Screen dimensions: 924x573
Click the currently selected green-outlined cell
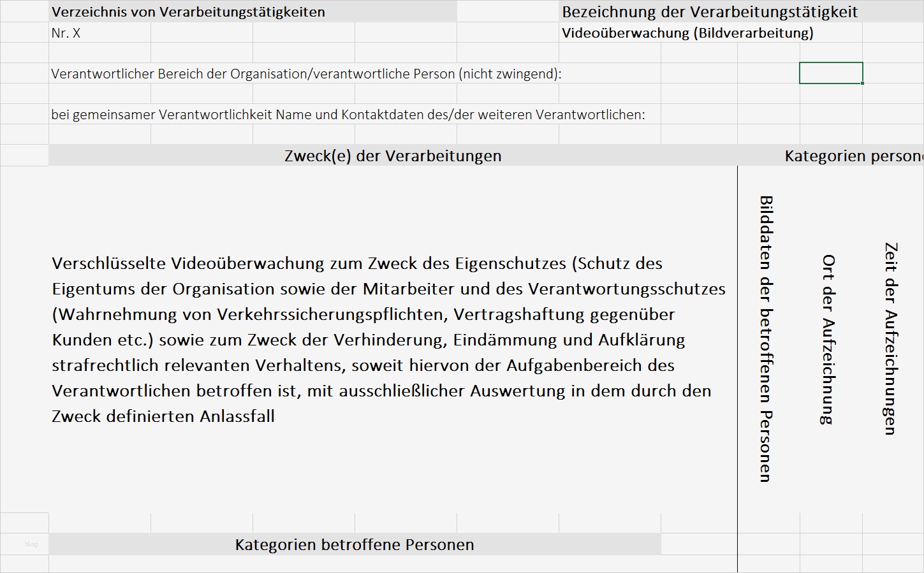click(x=831, y=73)
